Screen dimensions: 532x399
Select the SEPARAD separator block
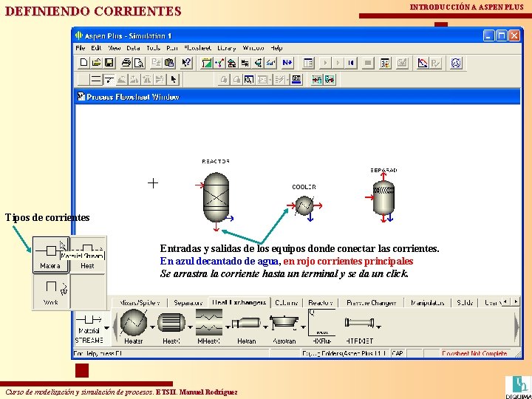pyautogui.click(x=383, y=197)
